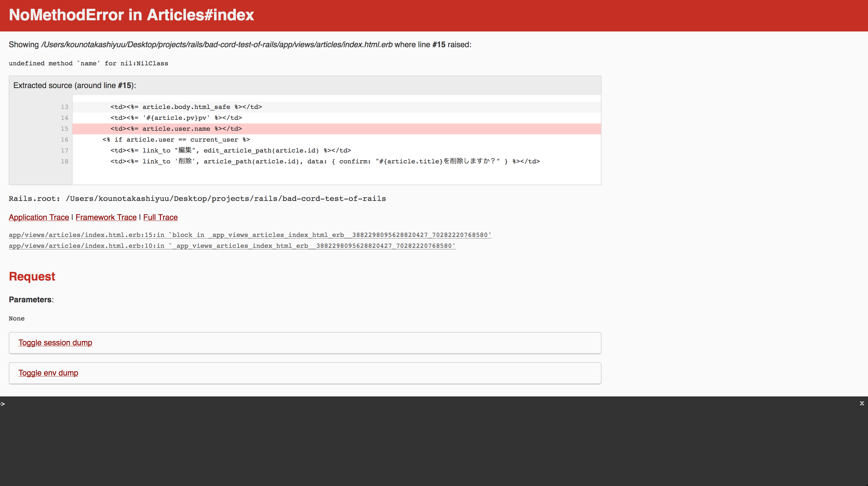Viewport: 868px width, 486px height.
Task: Show the Full Trace
Action: coord(160,217)
